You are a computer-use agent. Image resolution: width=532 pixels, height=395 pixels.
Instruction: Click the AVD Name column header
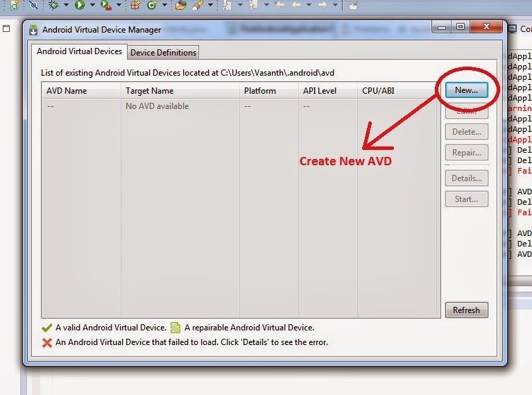(x=81, y=91)
